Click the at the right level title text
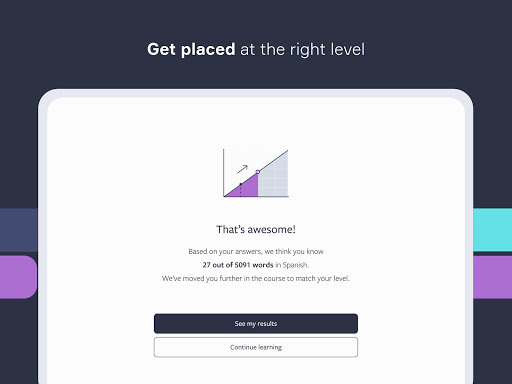This screenshot has height=384, width=512. (302, 49)
